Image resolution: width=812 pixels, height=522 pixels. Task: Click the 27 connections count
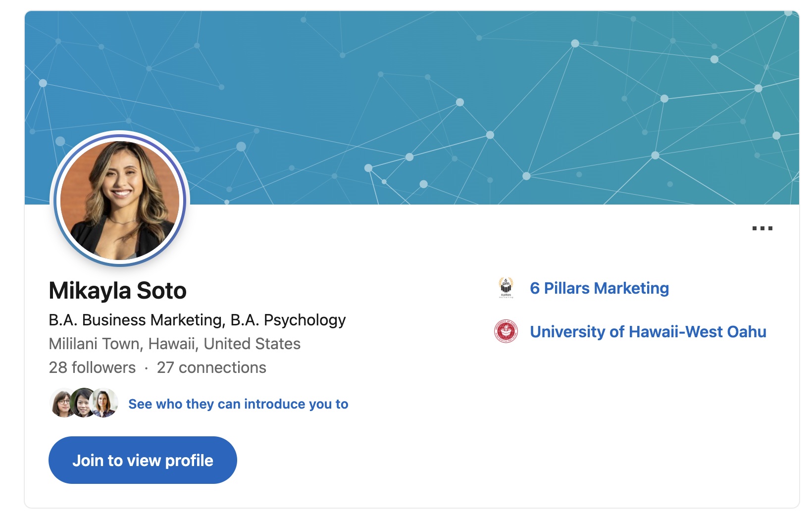211,367
